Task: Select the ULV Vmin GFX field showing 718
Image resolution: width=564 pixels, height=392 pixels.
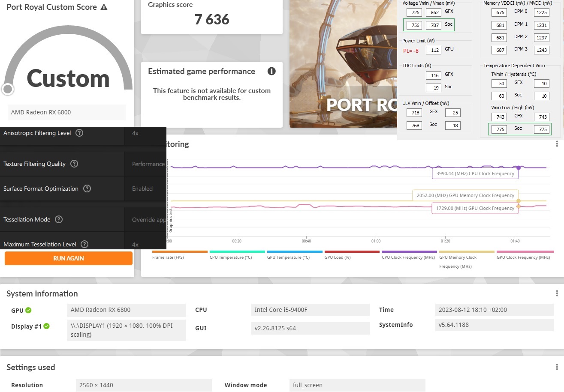Action: click(413, 113)
